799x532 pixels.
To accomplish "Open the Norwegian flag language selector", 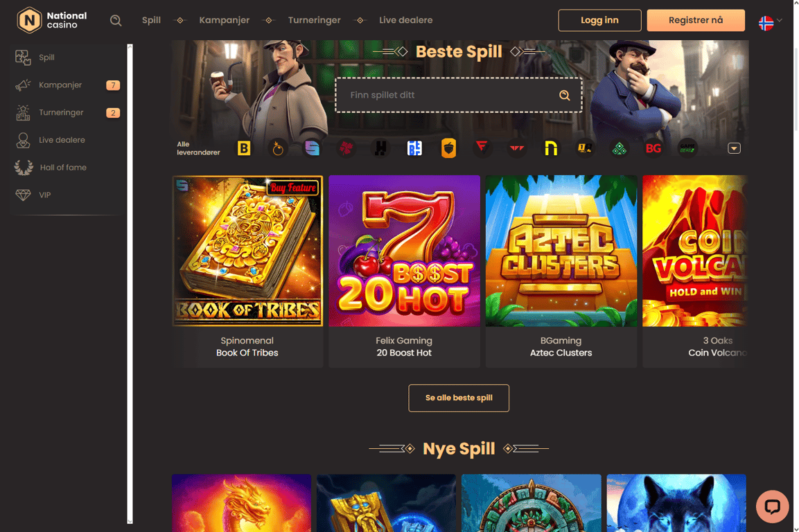I will click(770, 22).
